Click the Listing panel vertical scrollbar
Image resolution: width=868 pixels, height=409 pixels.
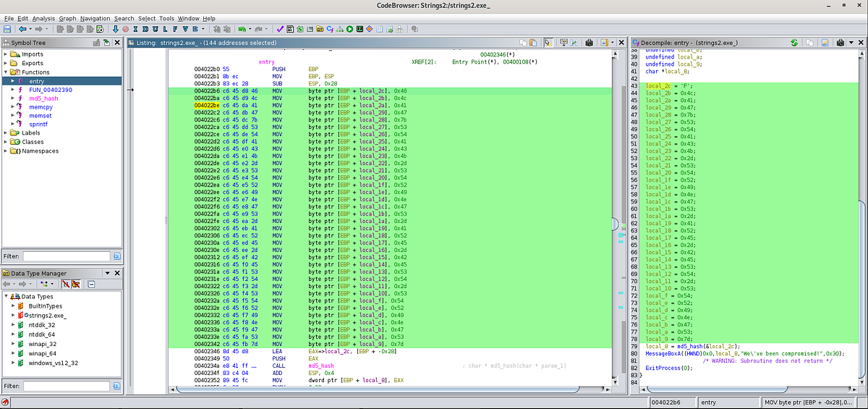pyautogui.click(x=614, y=221)
